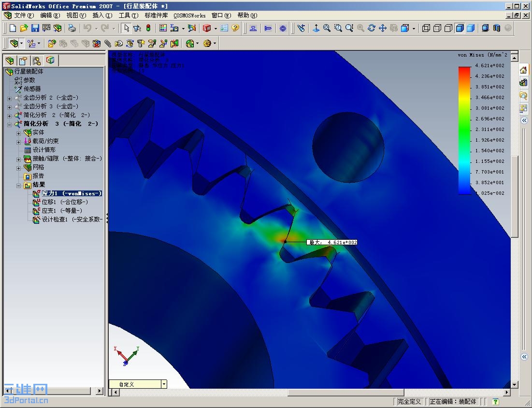
Task: Switch to PropertyManager tab
Action: (x=23, y=61)
